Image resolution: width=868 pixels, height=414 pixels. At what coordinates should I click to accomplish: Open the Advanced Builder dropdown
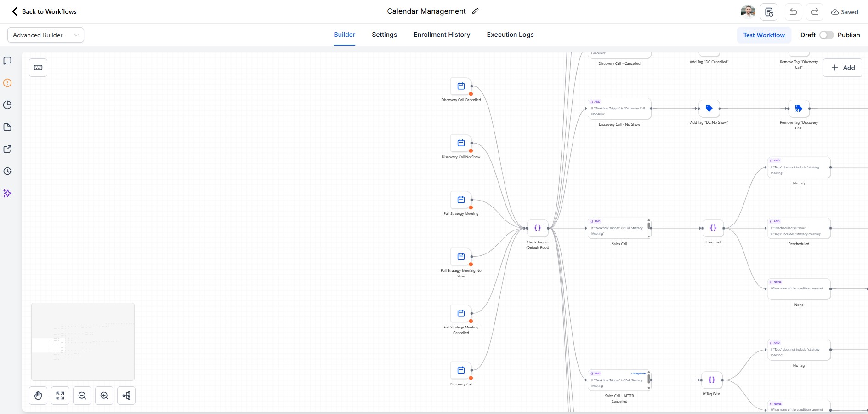[45, 35]
